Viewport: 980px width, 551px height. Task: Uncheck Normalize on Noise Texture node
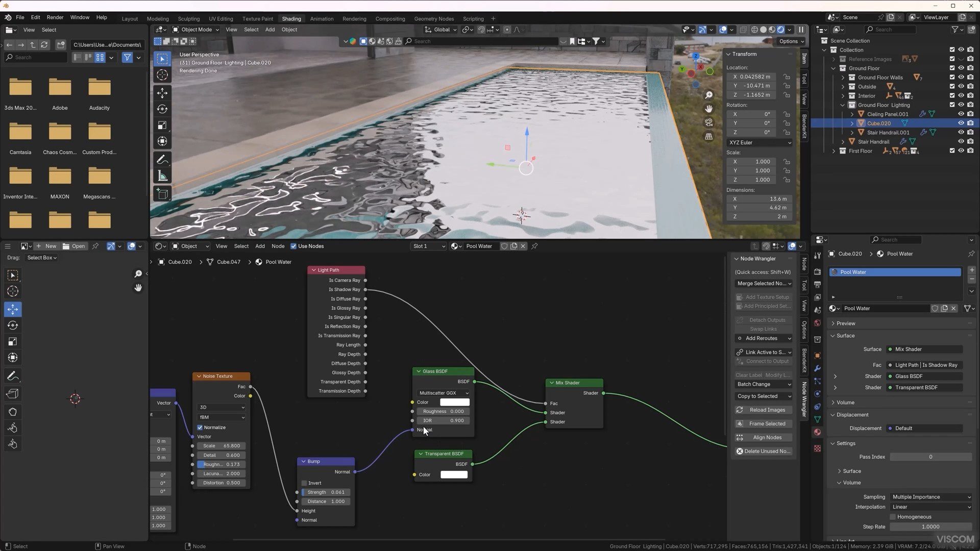200,428
